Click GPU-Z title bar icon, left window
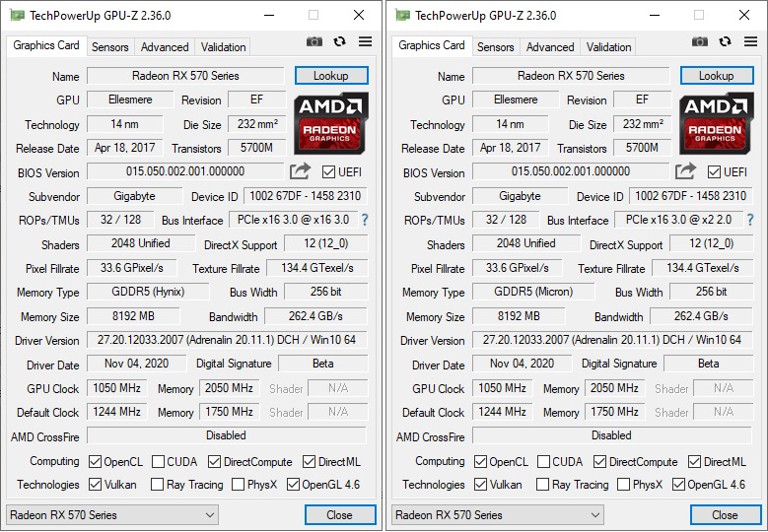The height and width of the screenshot is (532, 768). (x=17, y=15)
